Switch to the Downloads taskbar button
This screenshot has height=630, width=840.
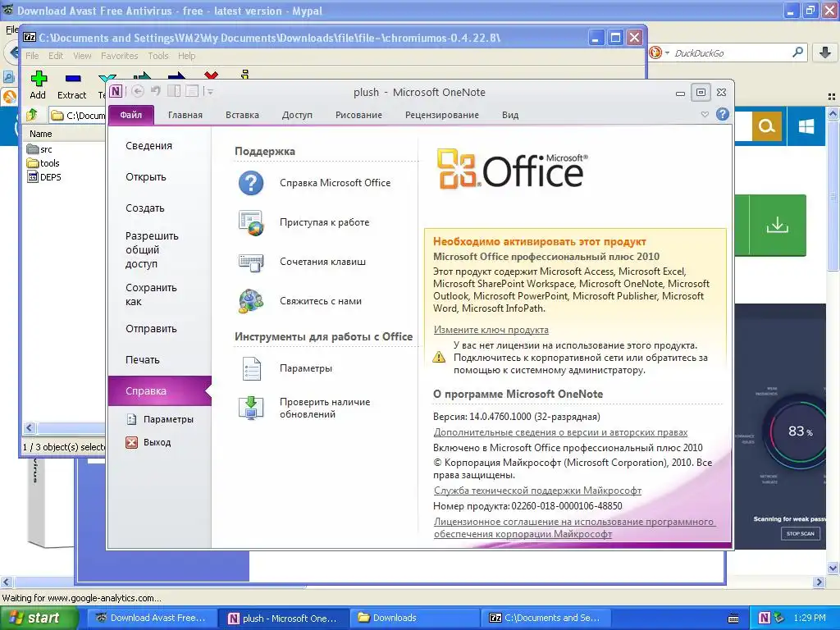[x=415, y=618]
